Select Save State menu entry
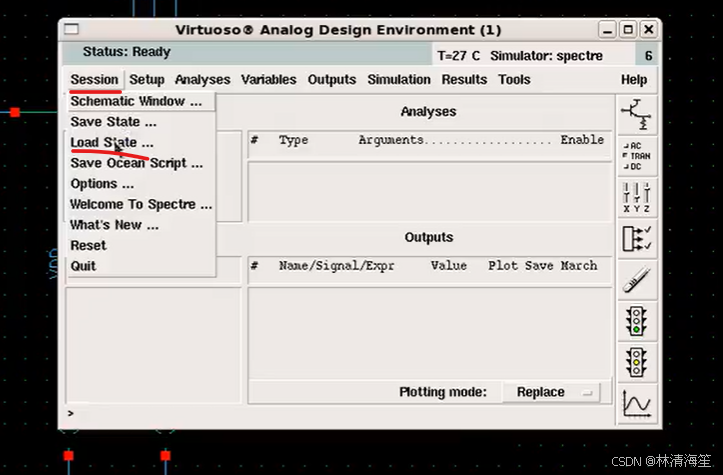Screen dimensions: 723x475 tap(141, 122)
